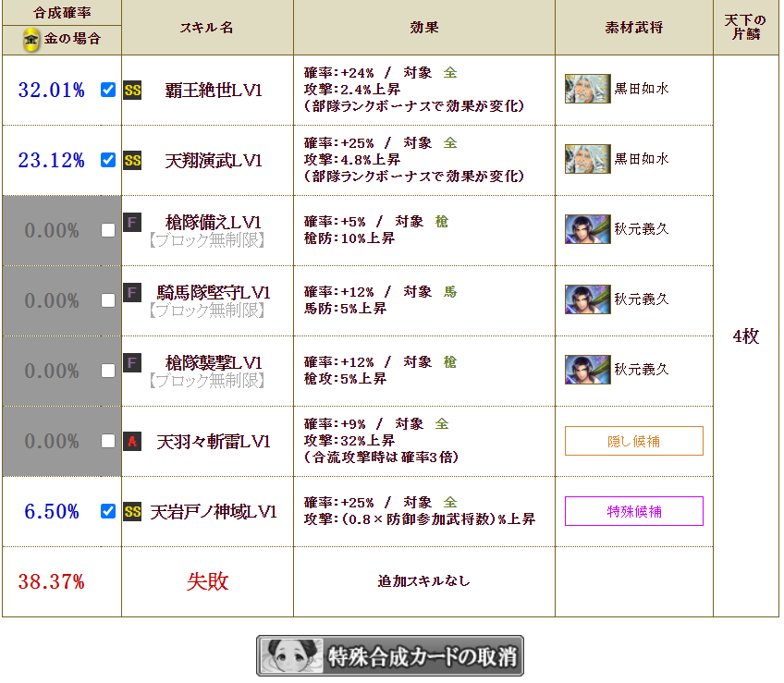Image resolution: width=784 pixels, height=683 pixels.
Task: Click 攻撃:2.4%上昇 effect text
Action: pos(352,90)
